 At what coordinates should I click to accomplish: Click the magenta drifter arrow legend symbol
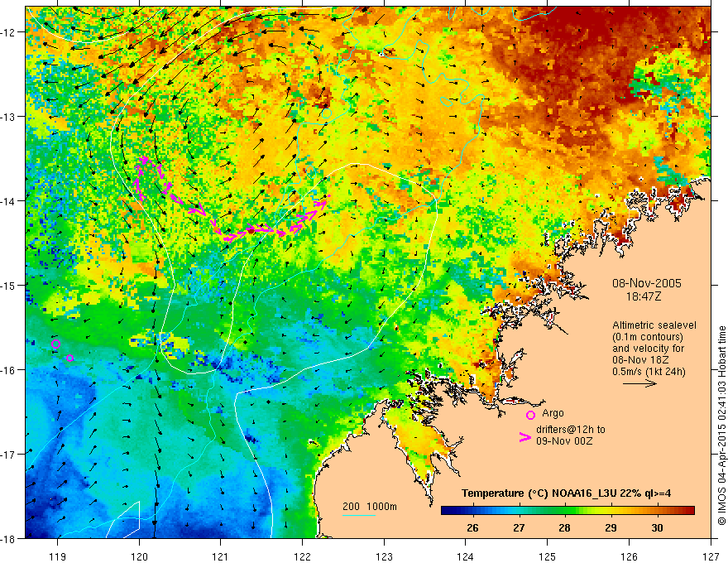click(x=525, y=437)
